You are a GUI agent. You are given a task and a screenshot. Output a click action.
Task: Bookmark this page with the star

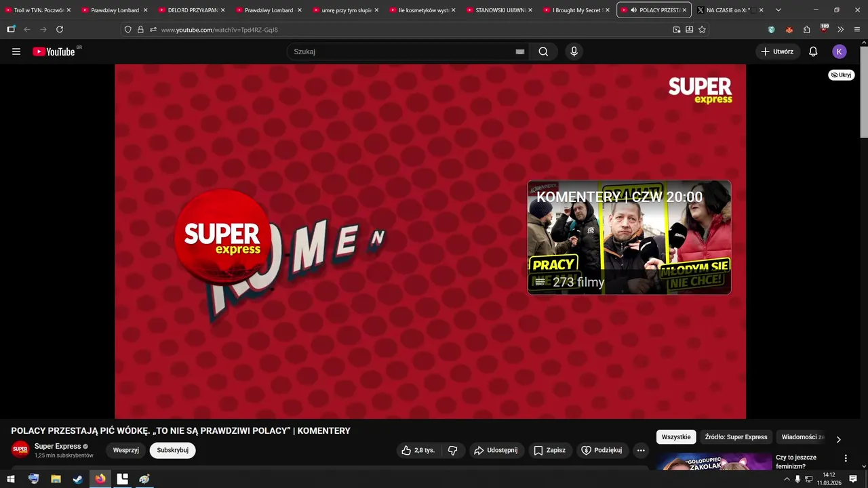[702, 29]
